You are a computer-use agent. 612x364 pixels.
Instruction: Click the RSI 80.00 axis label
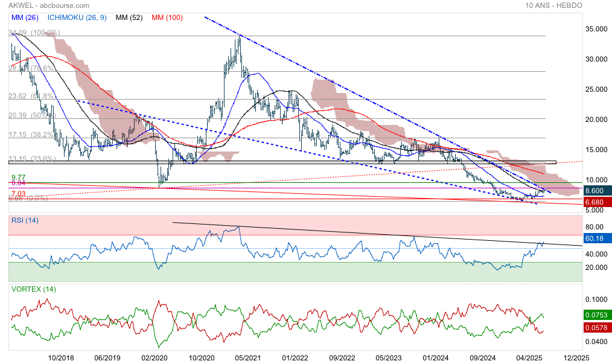coord(594,227)
